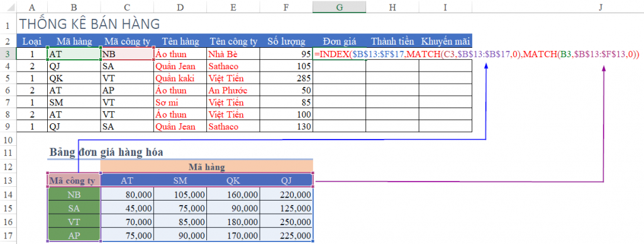Select row header 3

pyautogui.click(x=8, y=54)
